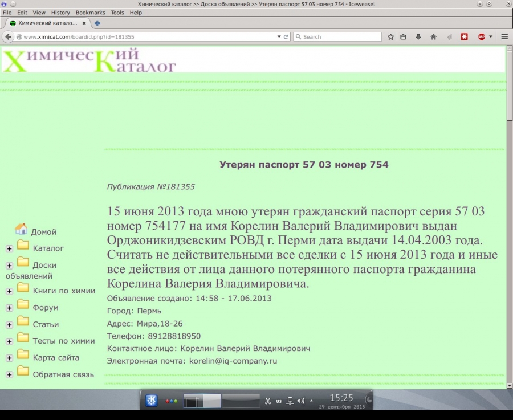Show hidden system tray icons arrow
Screen dimensions: 513x420
(311, 401)
